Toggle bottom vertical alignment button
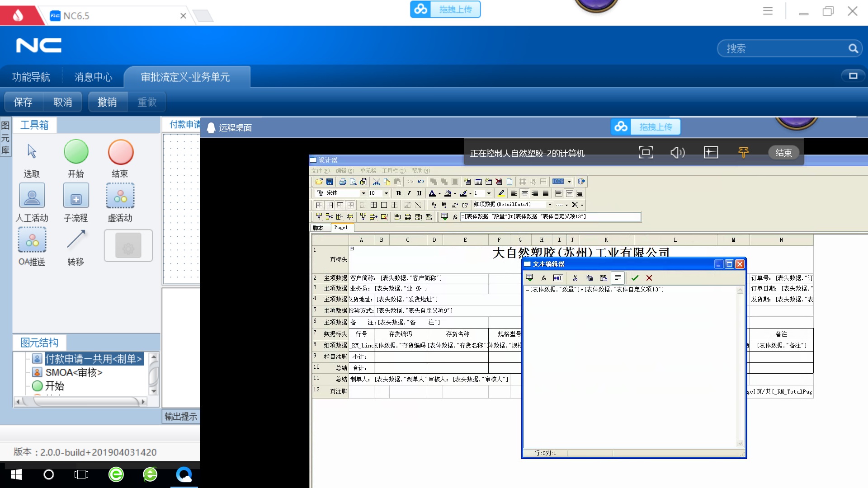The width and height of the screenshot is (868, 488). pos(580,193)
